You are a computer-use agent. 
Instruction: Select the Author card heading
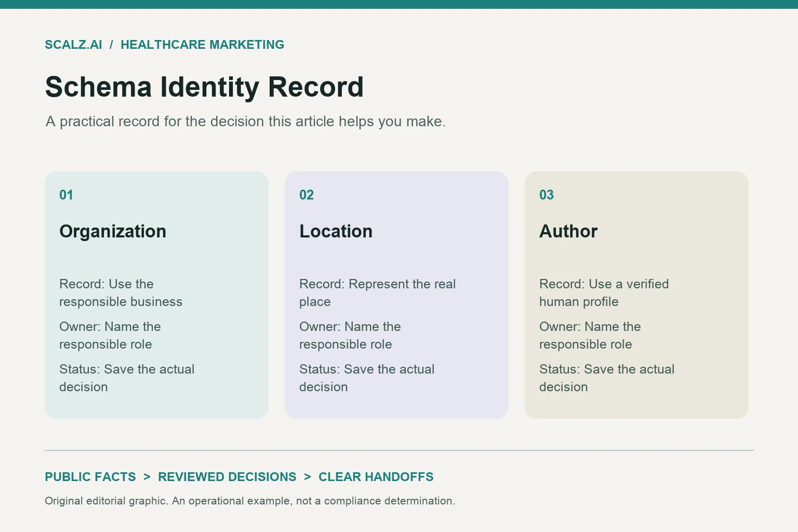tap(568, 231)
